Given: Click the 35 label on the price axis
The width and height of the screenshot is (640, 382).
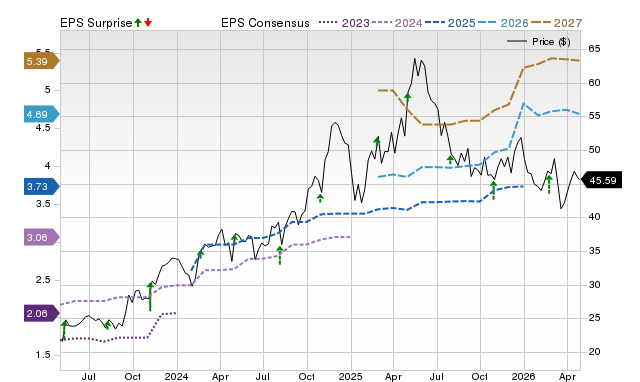Looking at the screenshot, I should [x=594, y=251].
